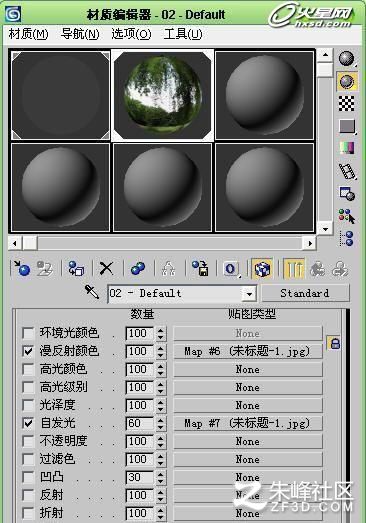Open the 材质(M) menu
Screen dimensions: 366x523
tap(28, 34)
